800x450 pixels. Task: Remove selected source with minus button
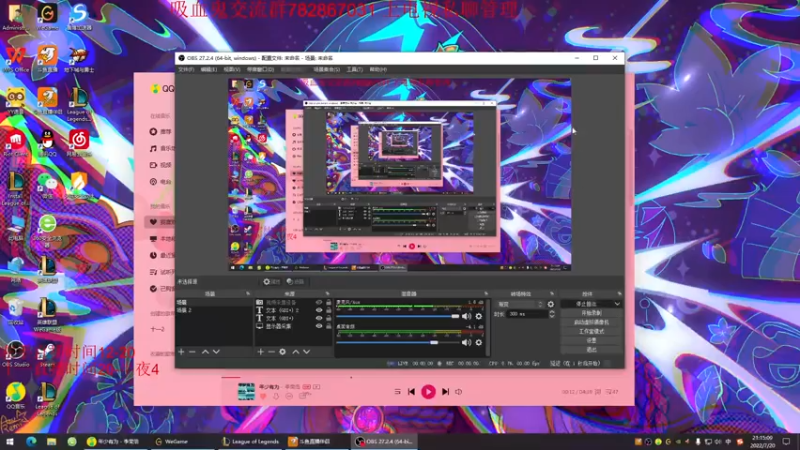pyautogui.click(x=271, y=352)
